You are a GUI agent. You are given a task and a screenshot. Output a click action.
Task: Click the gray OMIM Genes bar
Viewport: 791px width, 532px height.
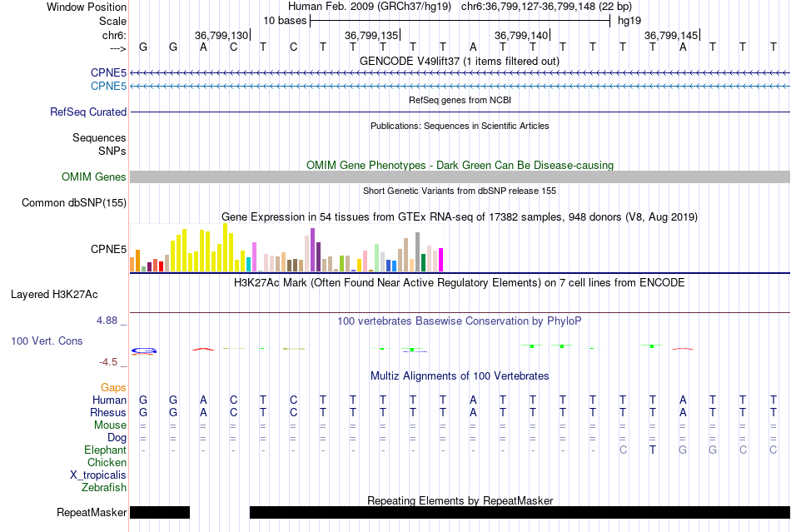460,177
